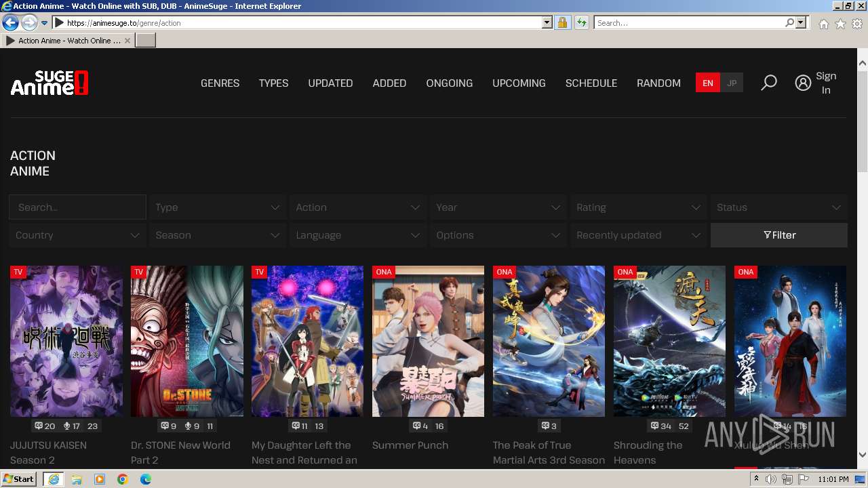Go back with the browser Back arrow
This screenshot has height=488, width=868.
click(x=10, y=22)
